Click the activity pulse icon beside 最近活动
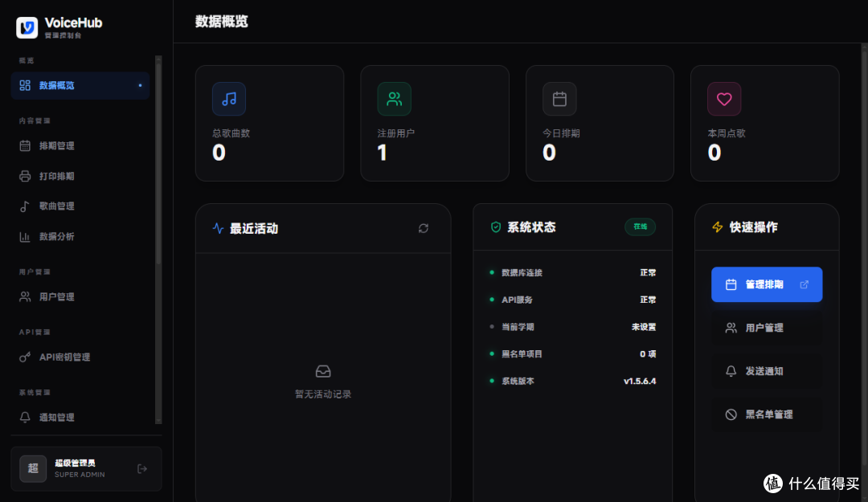 click(x=218, y=228)
